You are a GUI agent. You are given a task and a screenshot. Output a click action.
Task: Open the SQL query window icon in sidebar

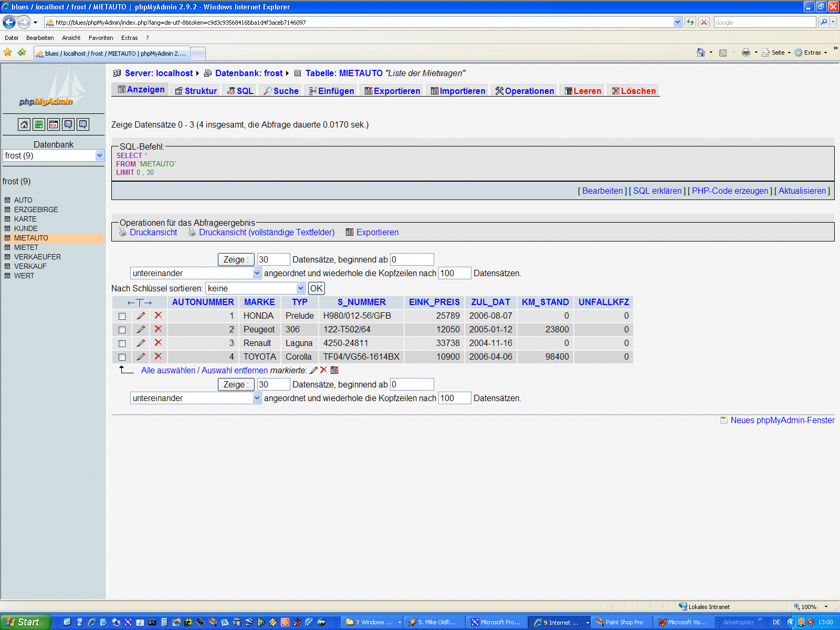coord(54,124)
